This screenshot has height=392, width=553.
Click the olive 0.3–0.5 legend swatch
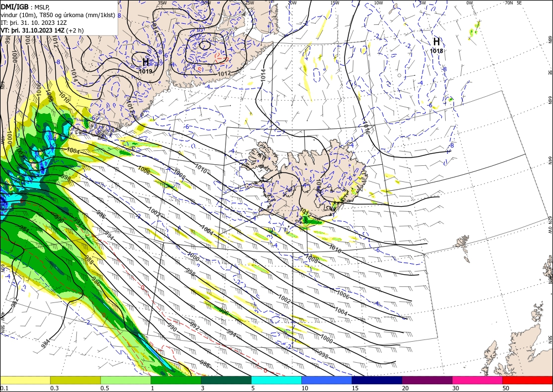click(x=75, y=380)
